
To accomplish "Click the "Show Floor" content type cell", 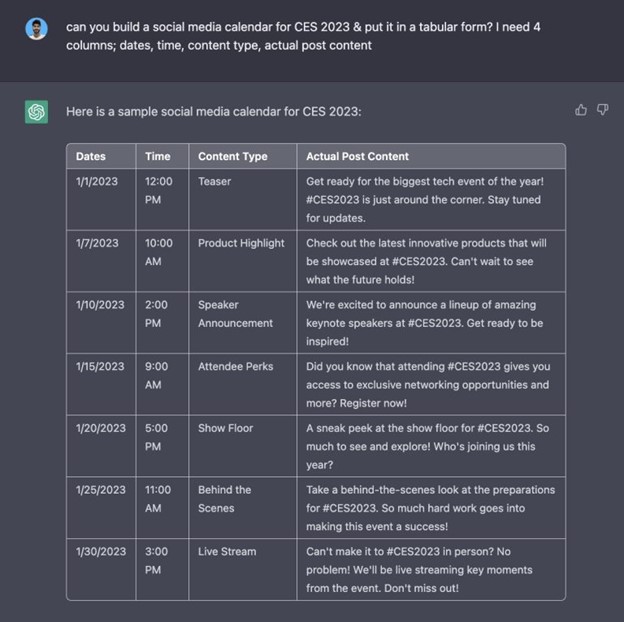I will [225, 428].
